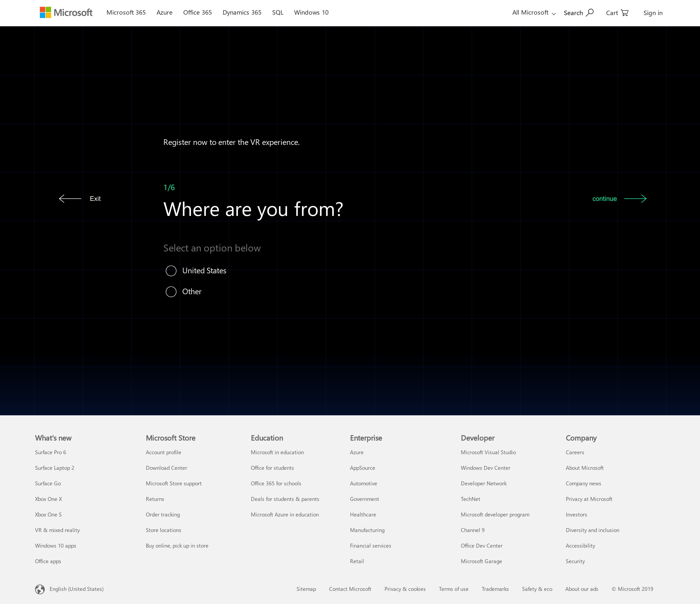The height and width of the screenshot is (604, 700).
Task: Click the green continue arrow
Action: pos(635,199)
